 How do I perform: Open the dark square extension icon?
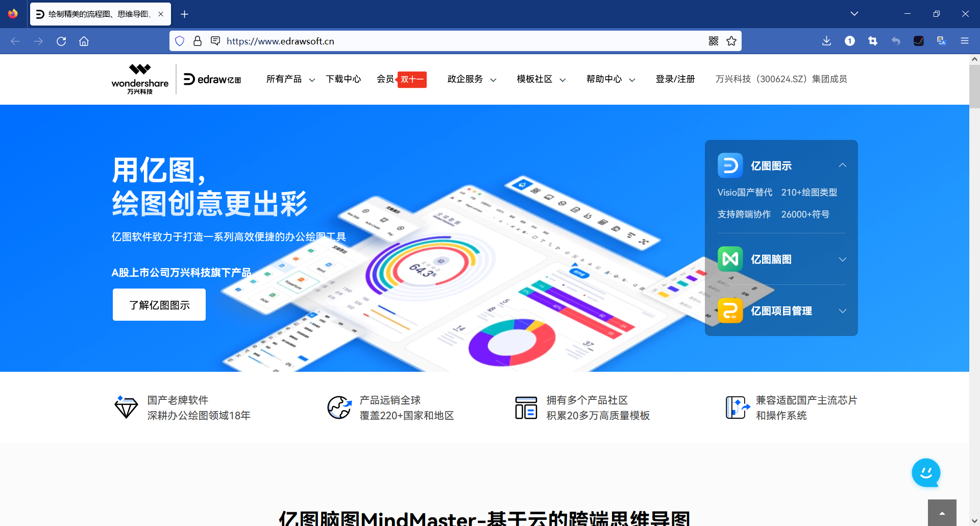919,41
